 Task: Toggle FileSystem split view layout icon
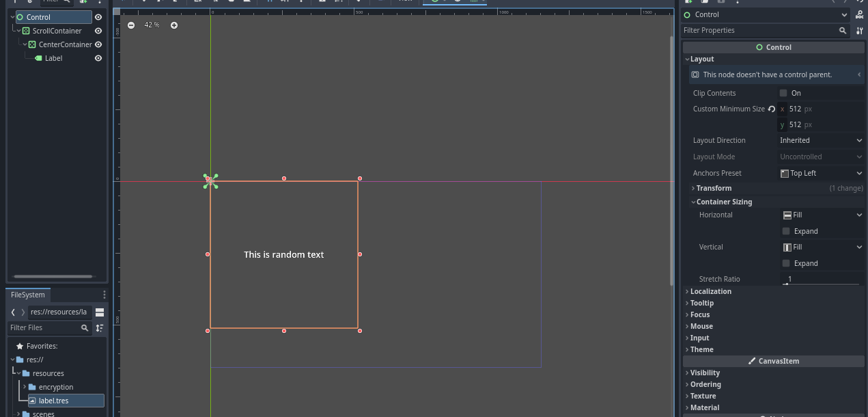[100, 312]
